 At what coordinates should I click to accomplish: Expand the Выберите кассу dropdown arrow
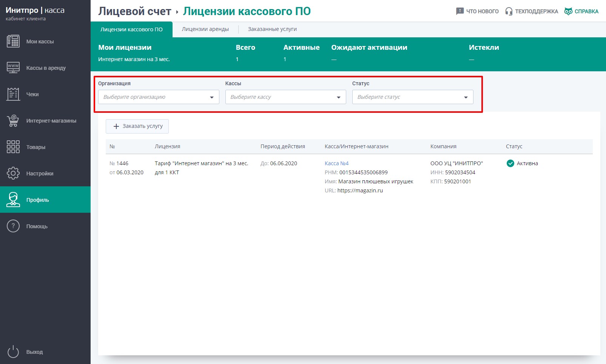coord(339,97)
